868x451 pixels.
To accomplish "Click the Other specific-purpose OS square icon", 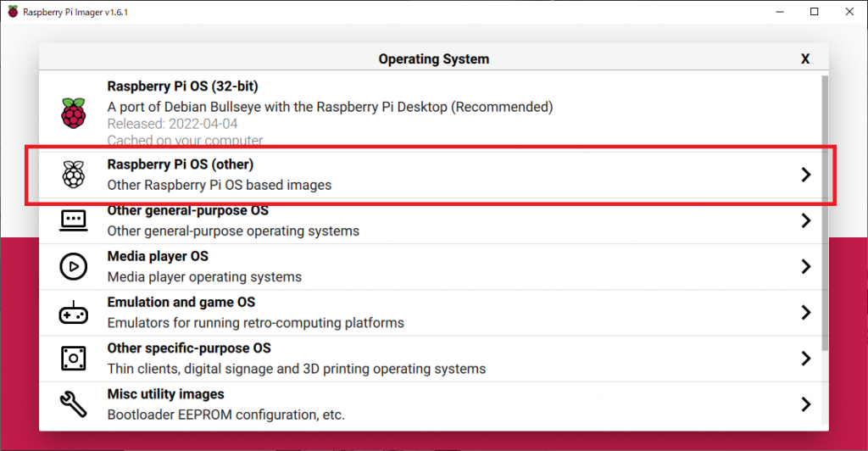I will point(74,359).
